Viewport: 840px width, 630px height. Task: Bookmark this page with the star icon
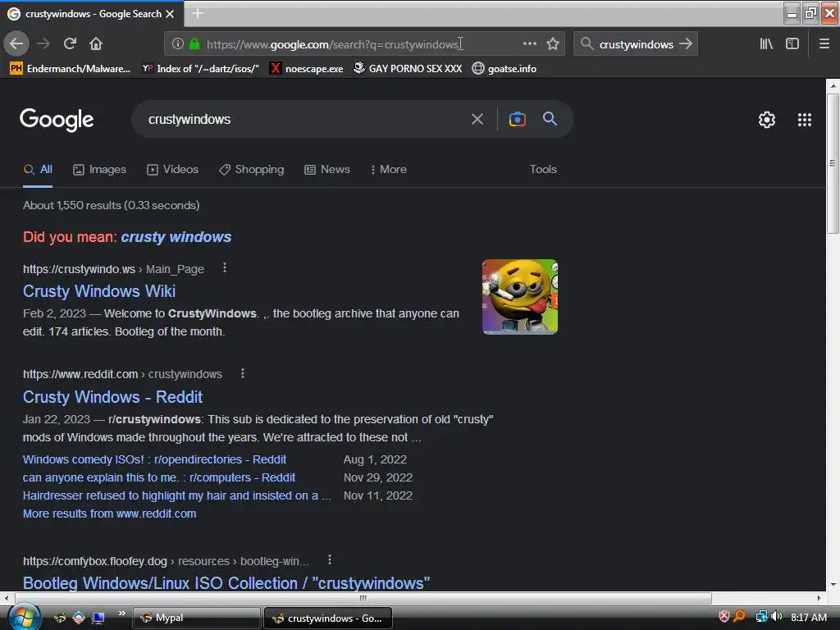553,43
